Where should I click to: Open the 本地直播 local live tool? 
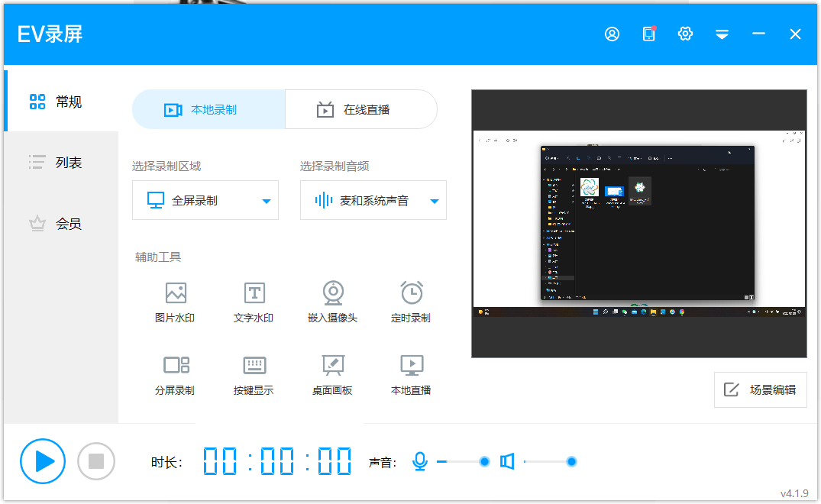click(x=411, y=375)
